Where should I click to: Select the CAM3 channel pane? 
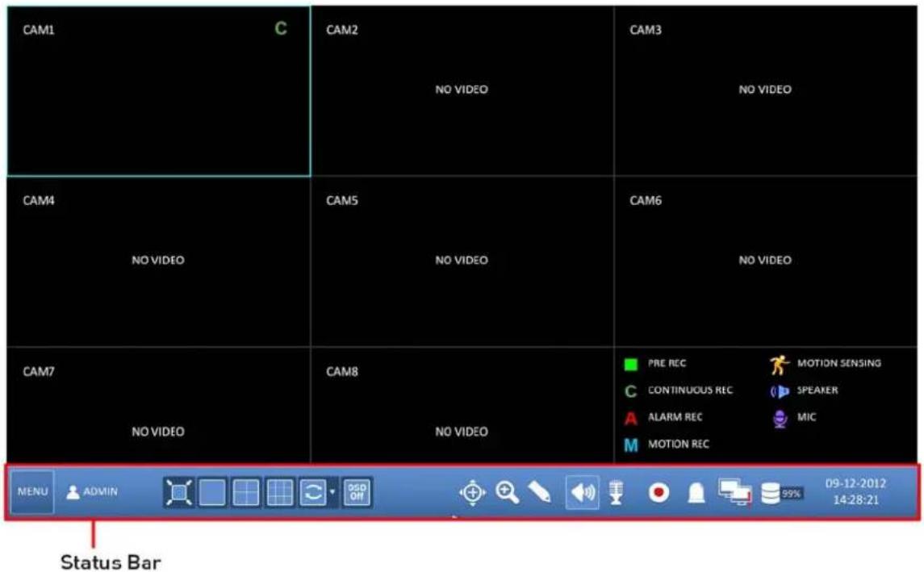click(766, 91)
